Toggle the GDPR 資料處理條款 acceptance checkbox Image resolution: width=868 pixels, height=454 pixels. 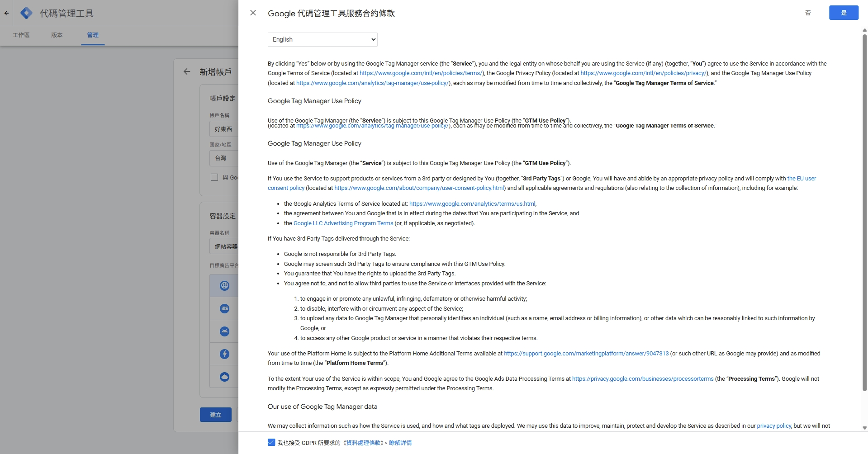(x=271, y=442)
